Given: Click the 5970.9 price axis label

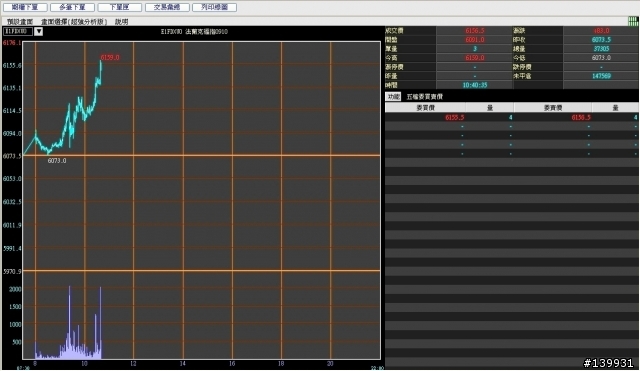Looking at the screenshot, I should (x=11, y=271).
